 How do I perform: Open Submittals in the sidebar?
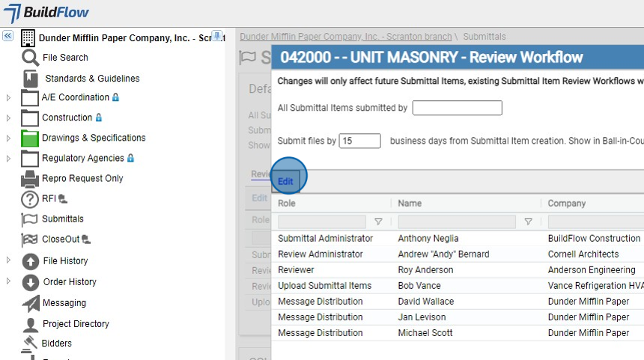[63, 219]
